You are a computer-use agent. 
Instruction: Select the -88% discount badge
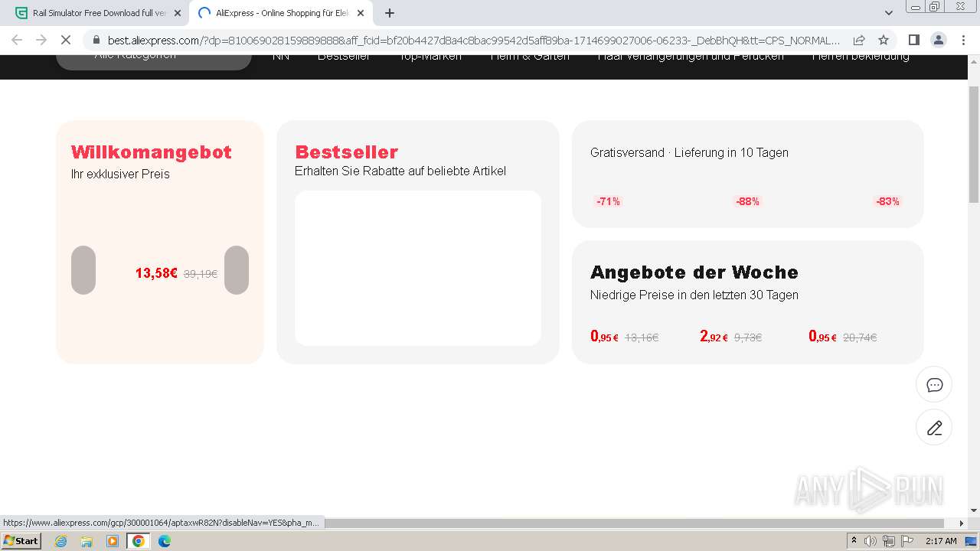point(747,201)
